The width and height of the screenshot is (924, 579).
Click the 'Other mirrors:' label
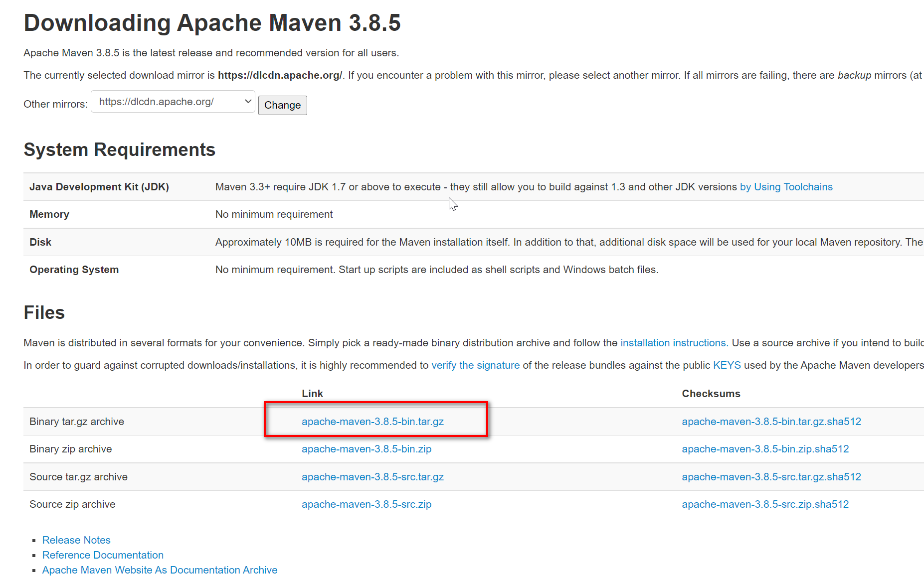click(x=55, y=104)
